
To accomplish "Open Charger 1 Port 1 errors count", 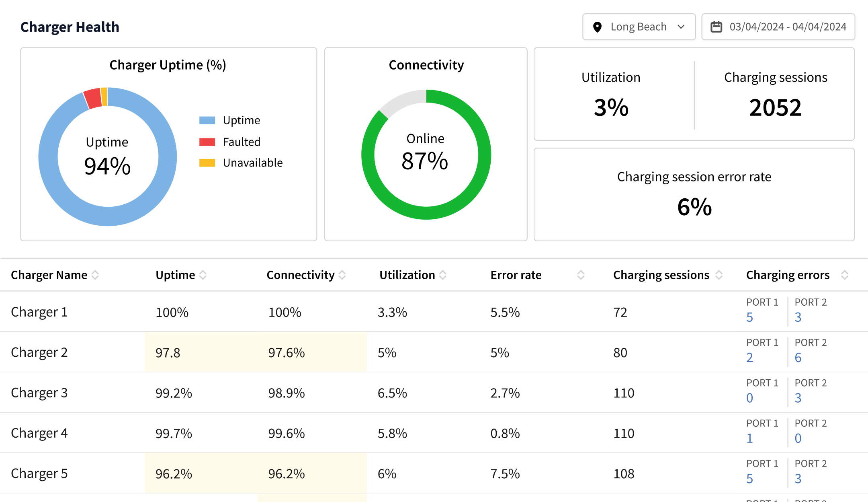I will tap(749, 317).
